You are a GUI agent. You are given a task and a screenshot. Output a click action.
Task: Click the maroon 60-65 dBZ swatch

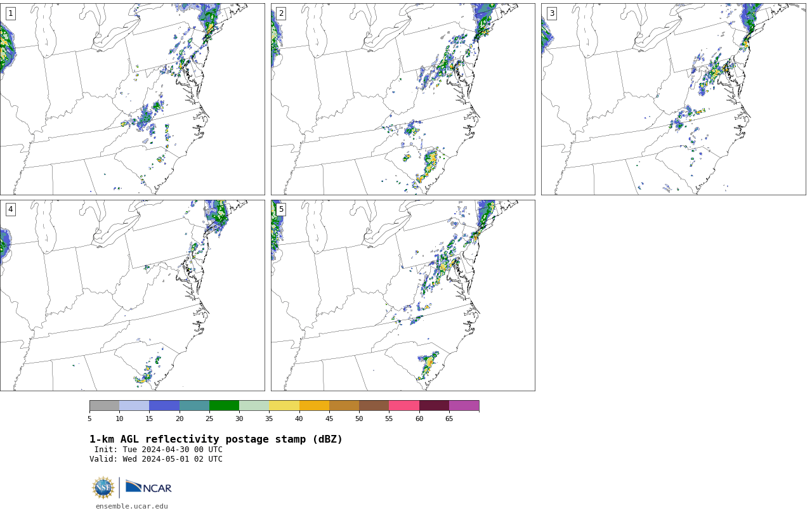434,406
